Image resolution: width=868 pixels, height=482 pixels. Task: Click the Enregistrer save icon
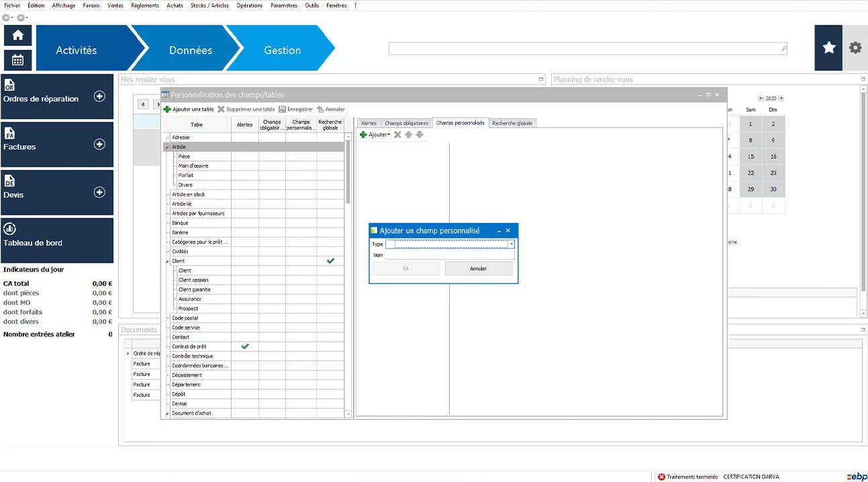[x=283, y=109]
